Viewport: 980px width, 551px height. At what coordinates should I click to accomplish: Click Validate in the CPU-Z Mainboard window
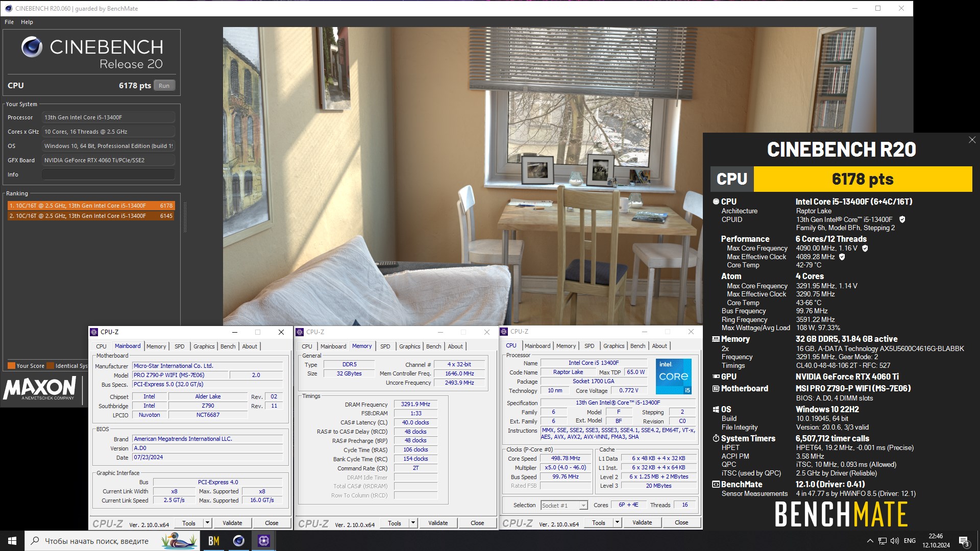pyautogui.click(x=232, y=523)
